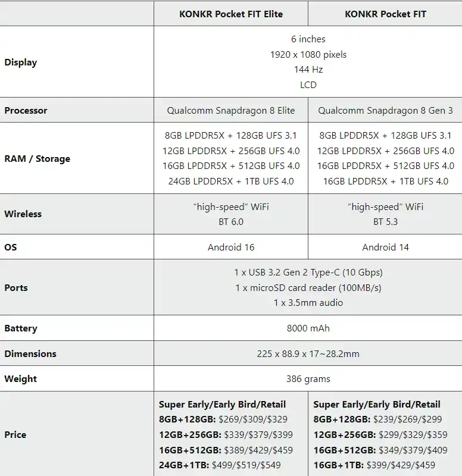Viewport: 462px width, 476px height.
Task: Click the BT 5.3 text
Action: click(x=385, y=221)
